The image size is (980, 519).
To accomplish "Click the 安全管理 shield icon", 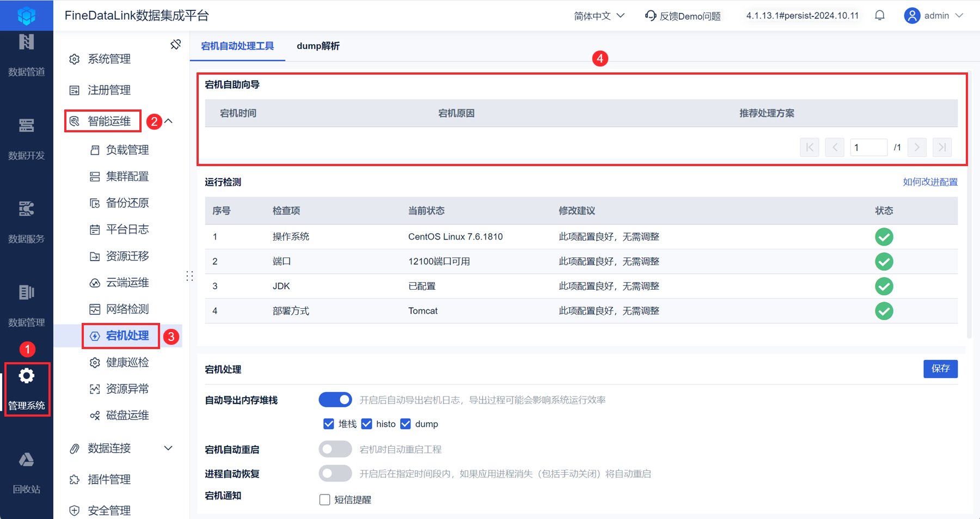I will tap(75, 510).
